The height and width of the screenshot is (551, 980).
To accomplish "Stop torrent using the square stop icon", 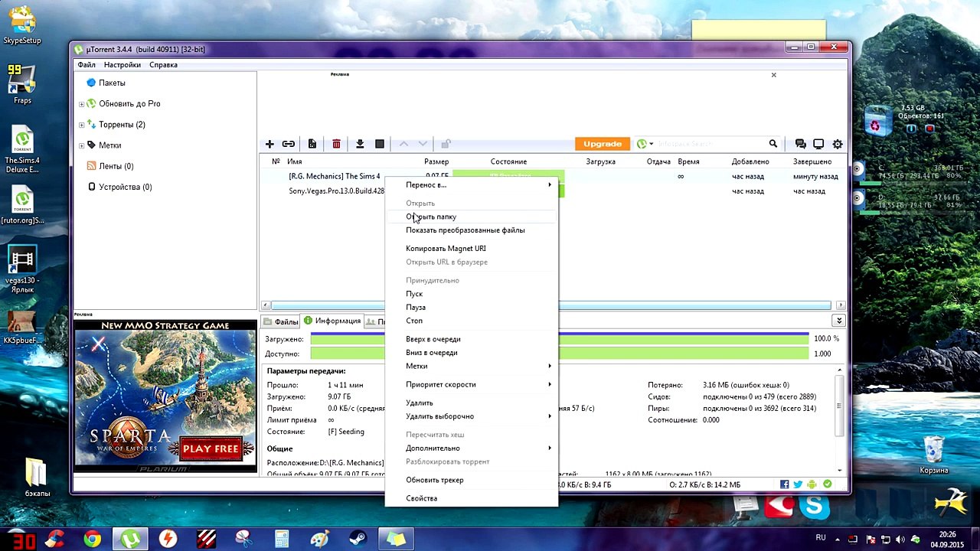I will pyautogui.click(x=380, y=144).
